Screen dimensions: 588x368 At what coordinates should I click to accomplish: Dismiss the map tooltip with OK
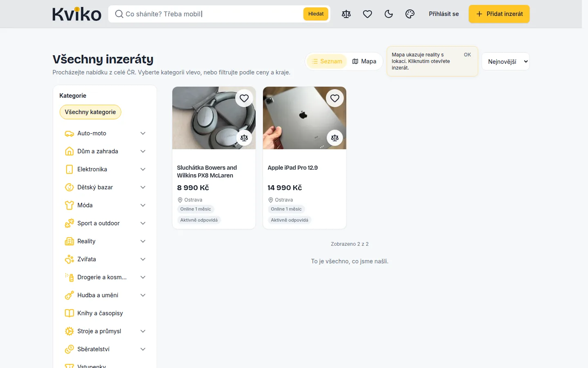[x=467, y=55]
